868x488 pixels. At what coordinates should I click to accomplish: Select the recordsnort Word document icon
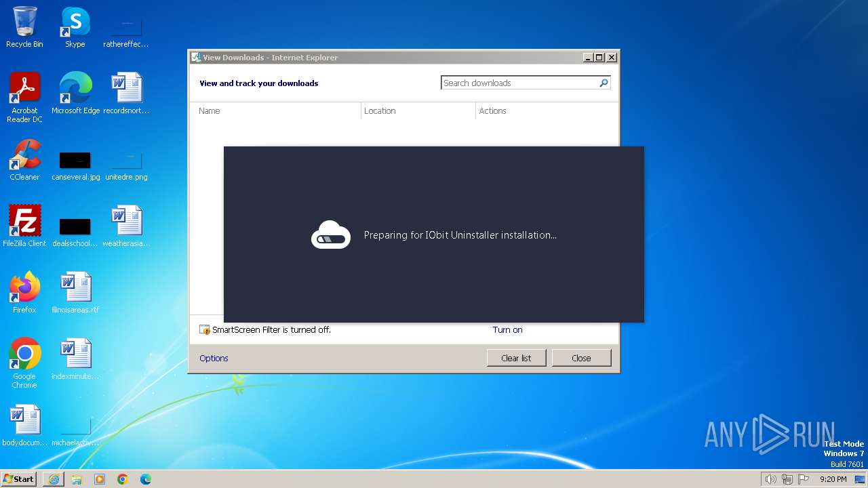(x=126, y=94)
